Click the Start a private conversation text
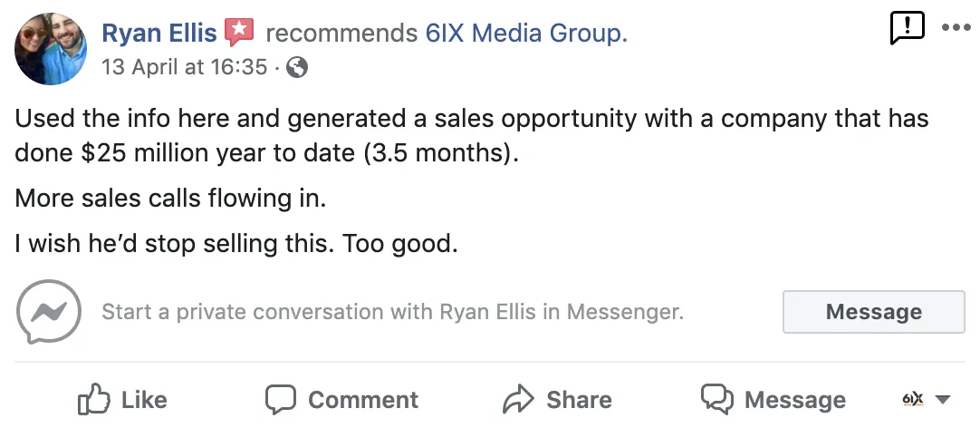The width and height of the screenshot is (980, 428). pos(392,312)
